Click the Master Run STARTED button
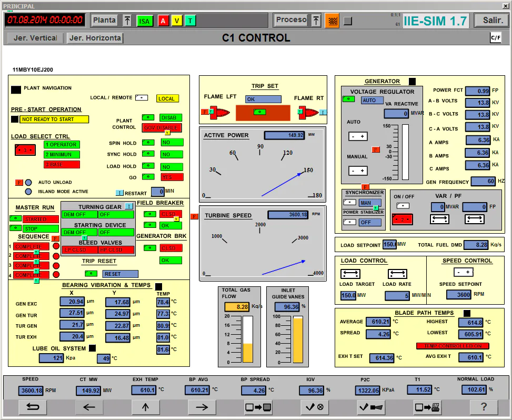 point(41,219)
